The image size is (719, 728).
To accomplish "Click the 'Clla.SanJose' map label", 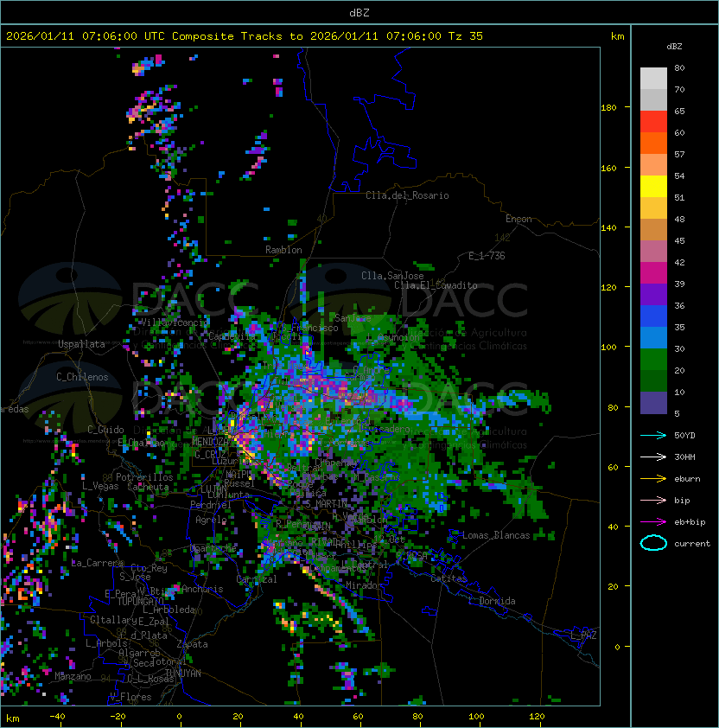I will point(392,276).
